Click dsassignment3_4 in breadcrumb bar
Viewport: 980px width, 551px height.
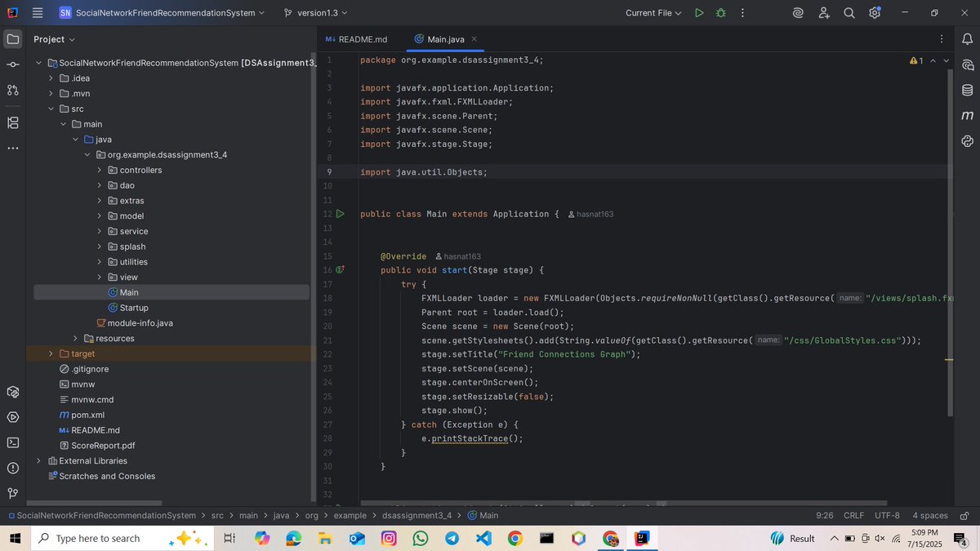[x=416, y=516]
